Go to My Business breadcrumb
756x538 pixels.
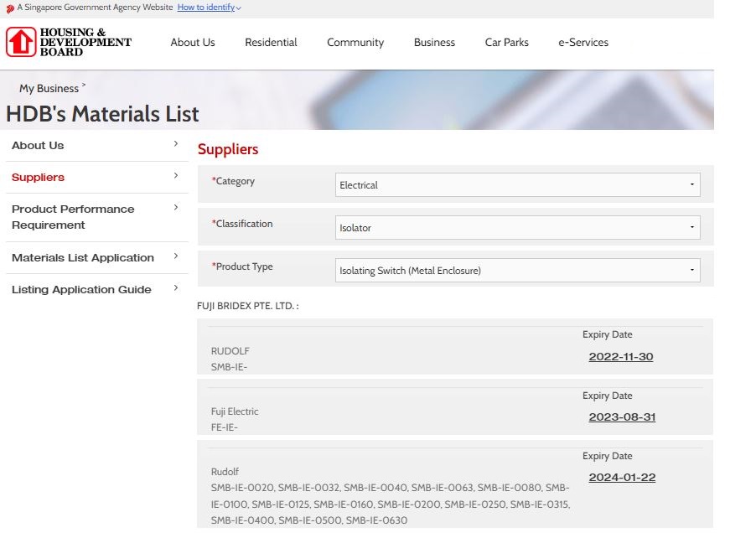tap(49, 89)
